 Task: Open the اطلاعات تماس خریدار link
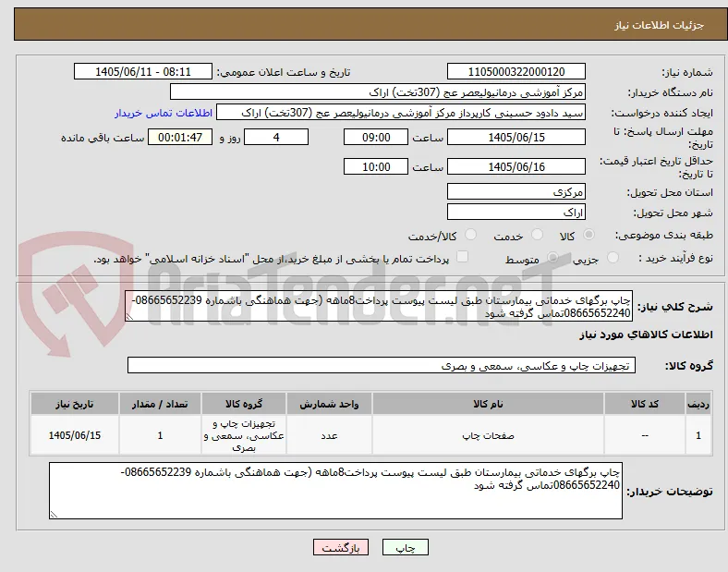[164, 113]
